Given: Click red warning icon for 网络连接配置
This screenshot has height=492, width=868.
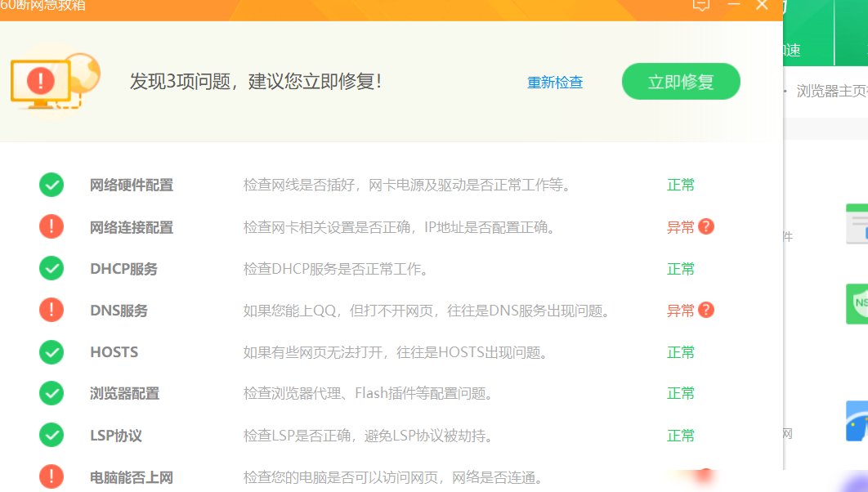Looking at the screenshot, I should [51, 226].
